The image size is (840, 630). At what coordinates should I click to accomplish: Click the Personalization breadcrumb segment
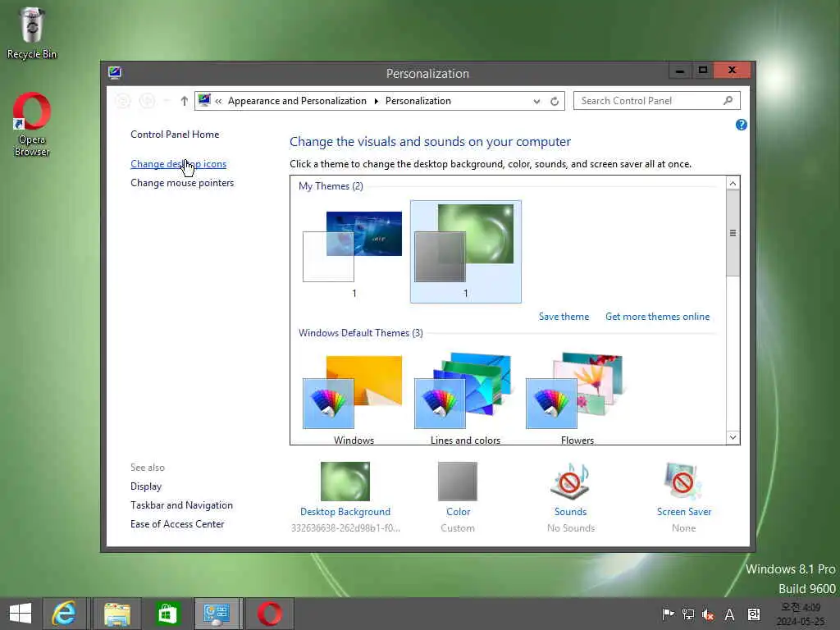(418, 101)
